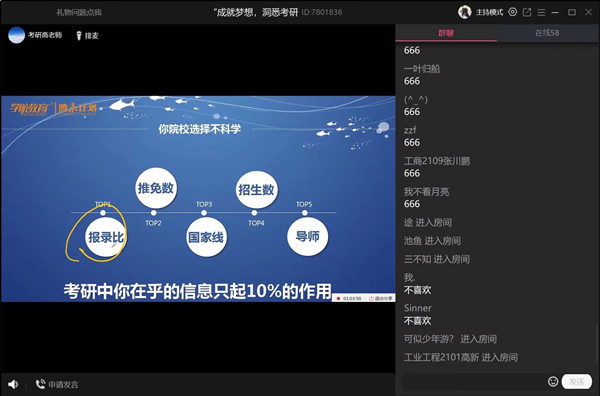Click the 招生数 circle on the slide
600x396 pixels.
pos(256,190)
